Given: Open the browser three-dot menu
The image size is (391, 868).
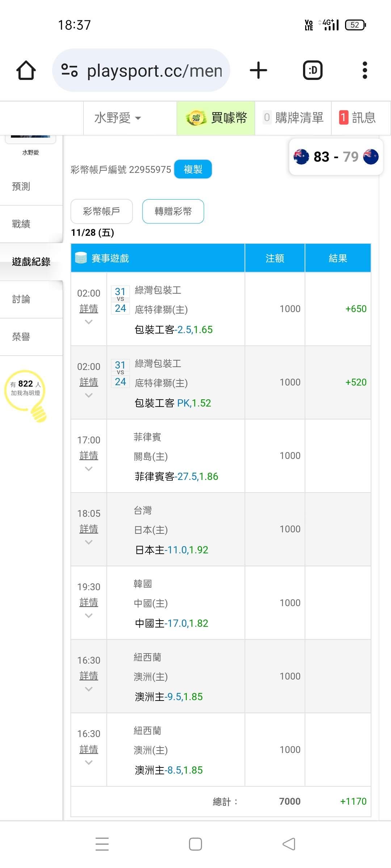Looking at the screenshot, I should [365, 70].
